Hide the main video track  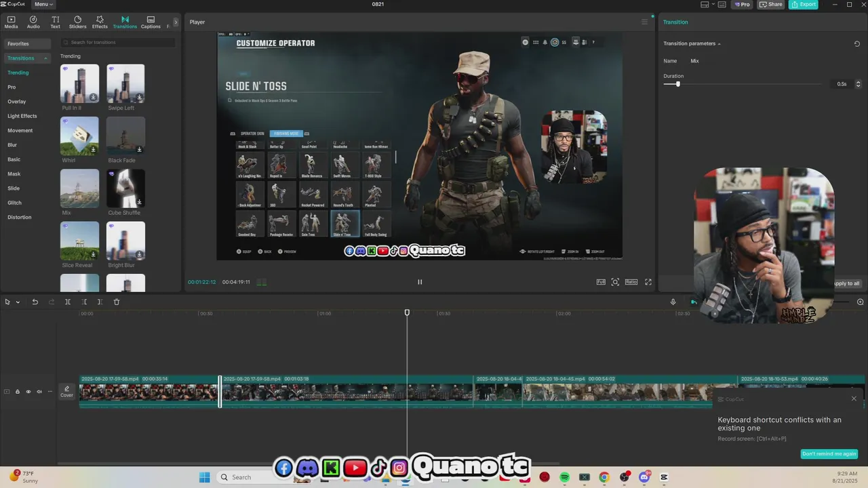coord(28,392)
